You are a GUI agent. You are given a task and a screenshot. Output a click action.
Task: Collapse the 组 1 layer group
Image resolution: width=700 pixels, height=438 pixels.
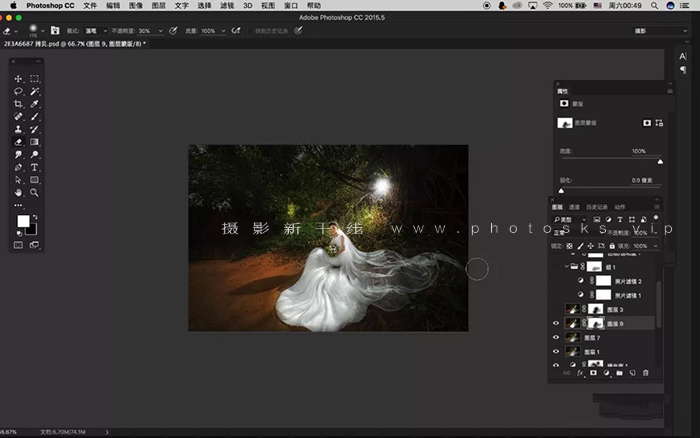[x=566, y=267]
